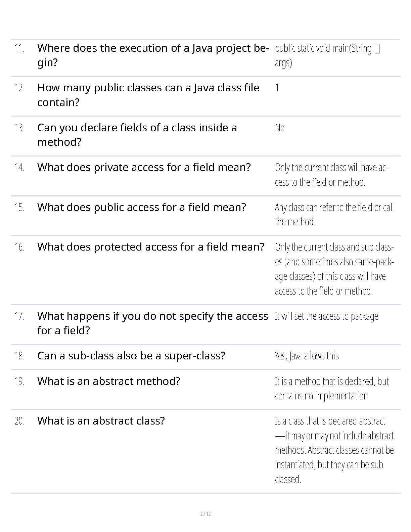Click 'What is an abstract class?' question
Viewport: 411px width, 532px height.
101,421
